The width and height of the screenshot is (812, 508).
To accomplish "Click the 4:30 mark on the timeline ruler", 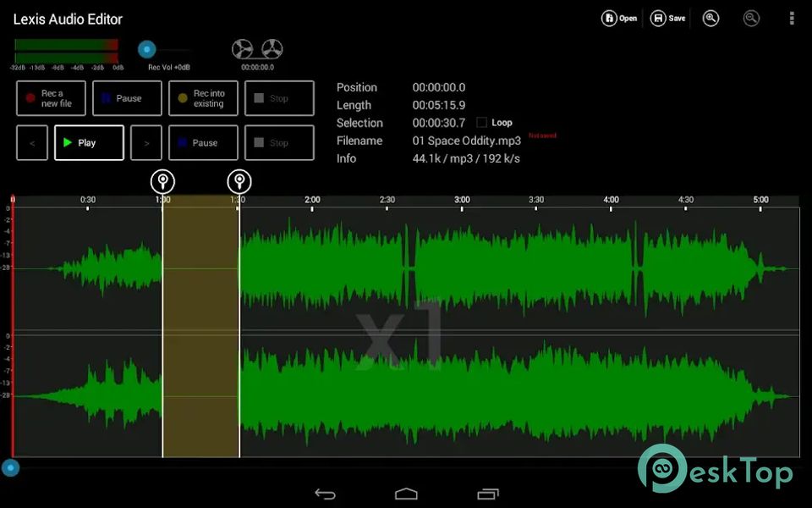I will click(686, 200).
